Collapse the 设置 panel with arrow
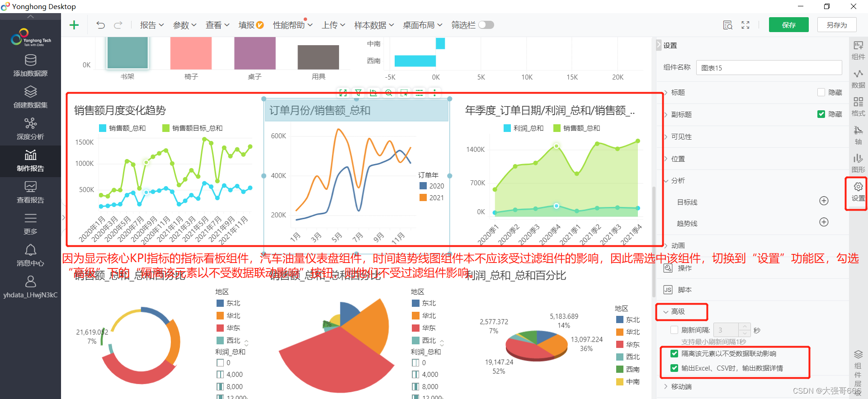The width and height of the screenshot is (868, 399). coord(659,45)
